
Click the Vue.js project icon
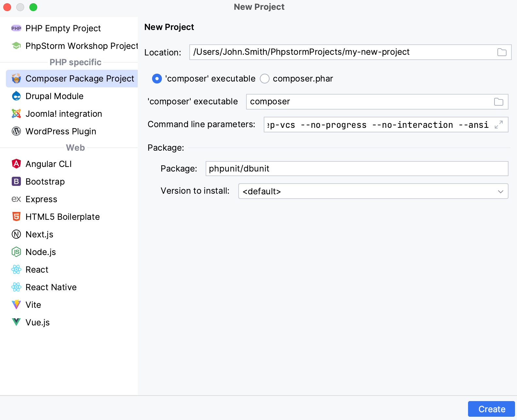(x=16, y=322)
